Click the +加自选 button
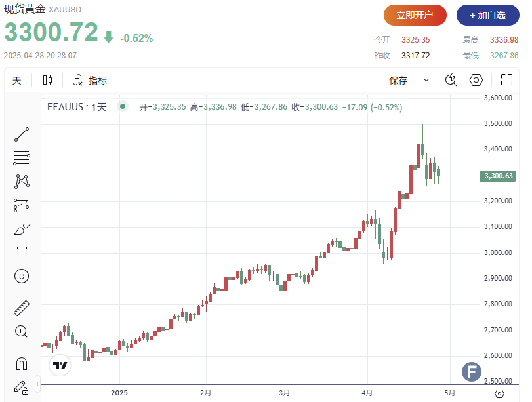 pos(487,15)
